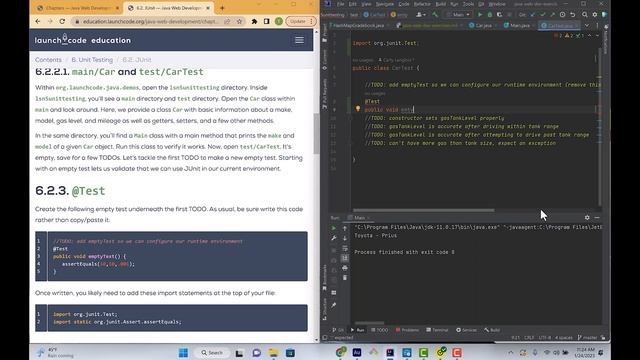640x360 pixels.
Task: Click the Git push arrow icon
Action: click(552, 15)
